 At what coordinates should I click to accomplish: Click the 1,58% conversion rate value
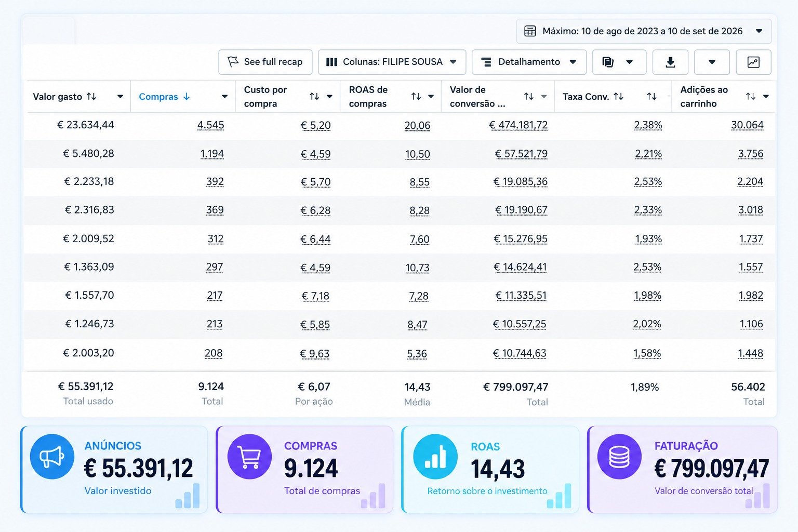(647, 353)
